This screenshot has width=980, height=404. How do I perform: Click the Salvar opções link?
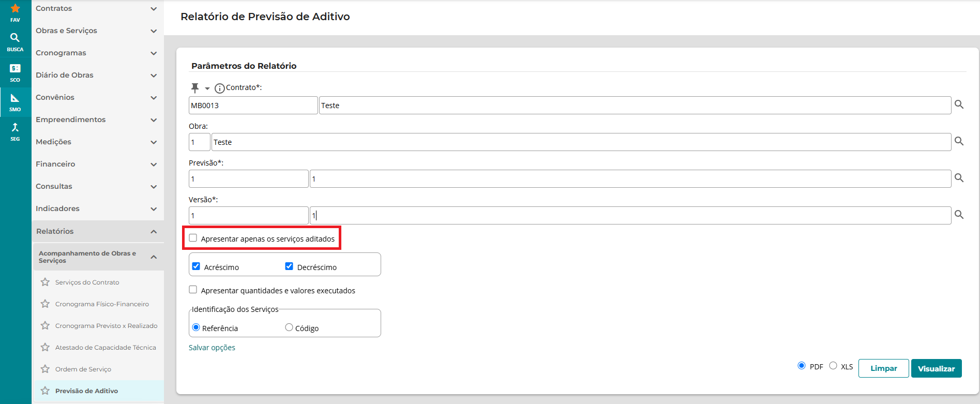click(x=212, y=348)
